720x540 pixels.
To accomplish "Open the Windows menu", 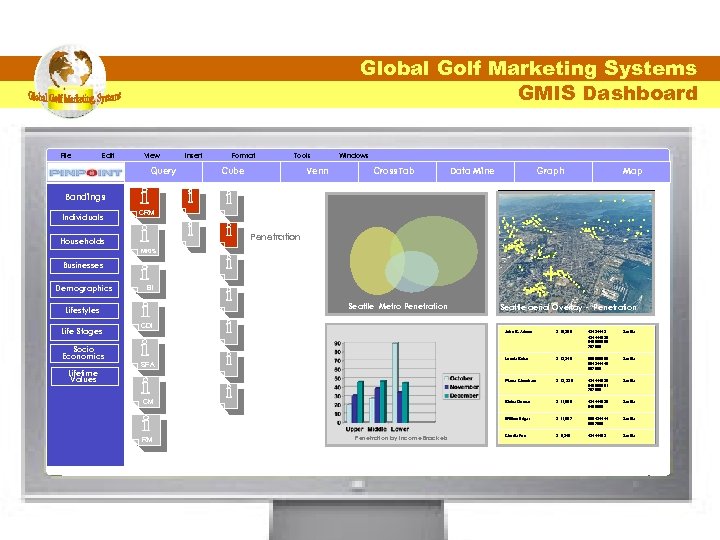I will point(353,155).
